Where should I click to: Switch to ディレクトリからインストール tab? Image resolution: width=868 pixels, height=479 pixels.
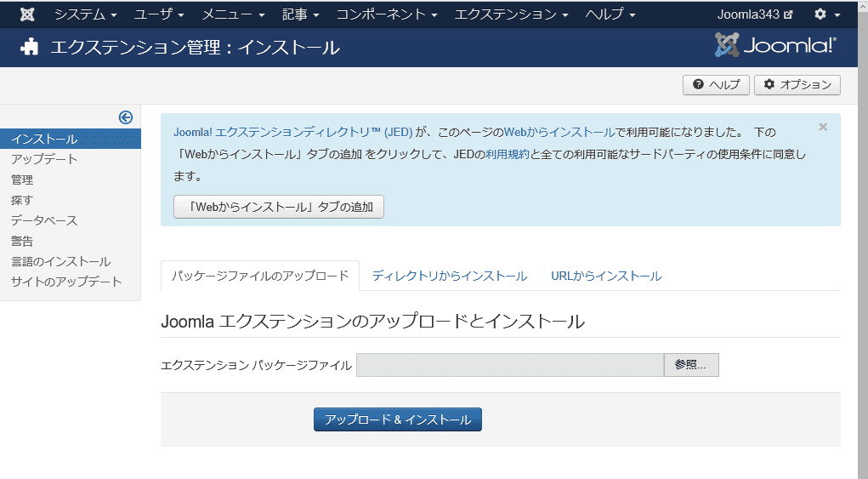pos(450,276)
